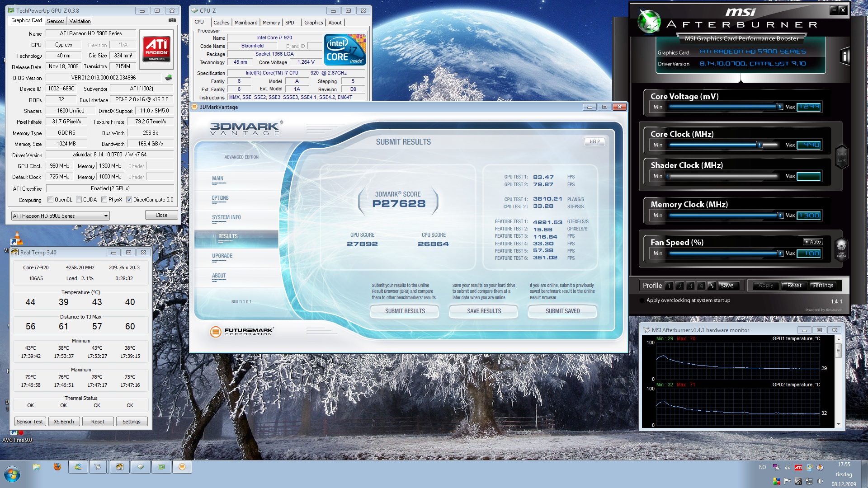Screen dimensions: 868x488
Task: Toggle Apply overclocking at system startup
Action: click(642, 300)
